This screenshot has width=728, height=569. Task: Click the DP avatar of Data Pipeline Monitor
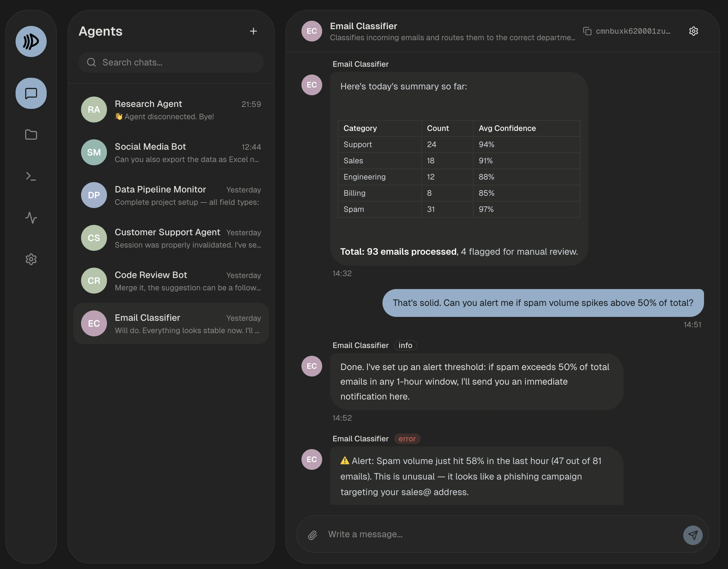click(94, 195)
